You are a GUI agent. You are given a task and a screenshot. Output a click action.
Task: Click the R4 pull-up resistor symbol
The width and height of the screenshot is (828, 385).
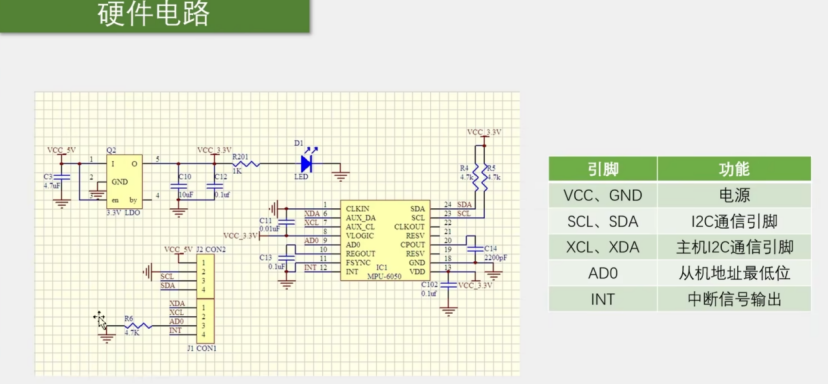(475, 177)
